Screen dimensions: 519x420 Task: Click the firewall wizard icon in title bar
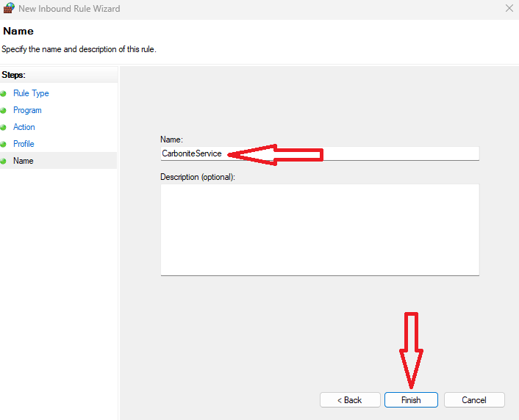click(9, 9)
